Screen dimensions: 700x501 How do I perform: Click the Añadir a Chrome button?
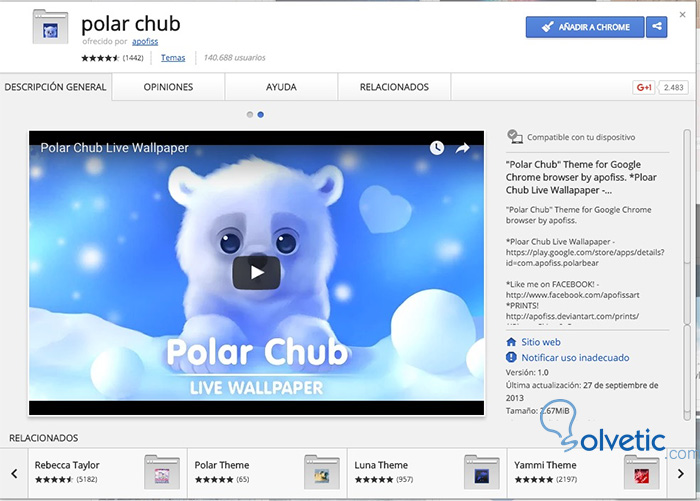coord(585,27)
